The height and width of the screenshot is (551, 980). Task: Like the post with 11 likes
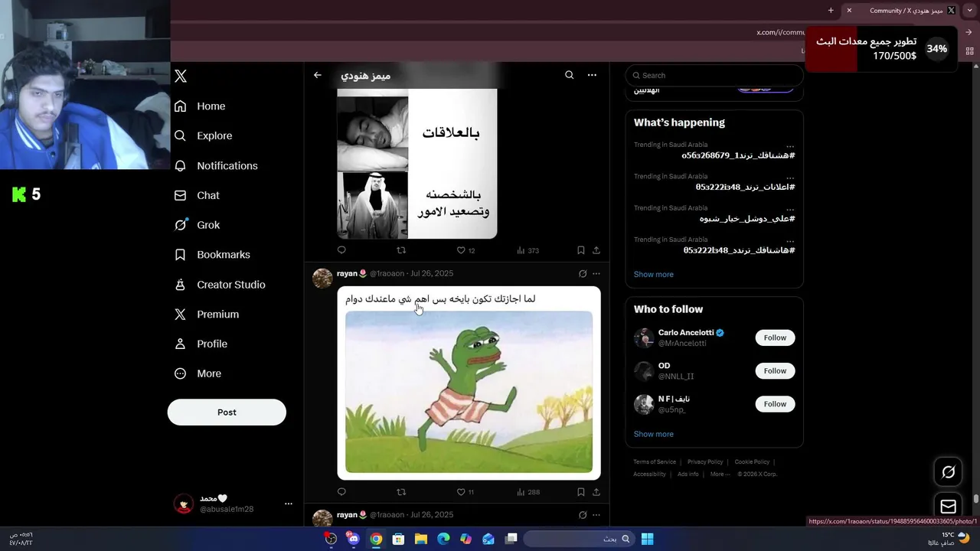coord(465,492)
